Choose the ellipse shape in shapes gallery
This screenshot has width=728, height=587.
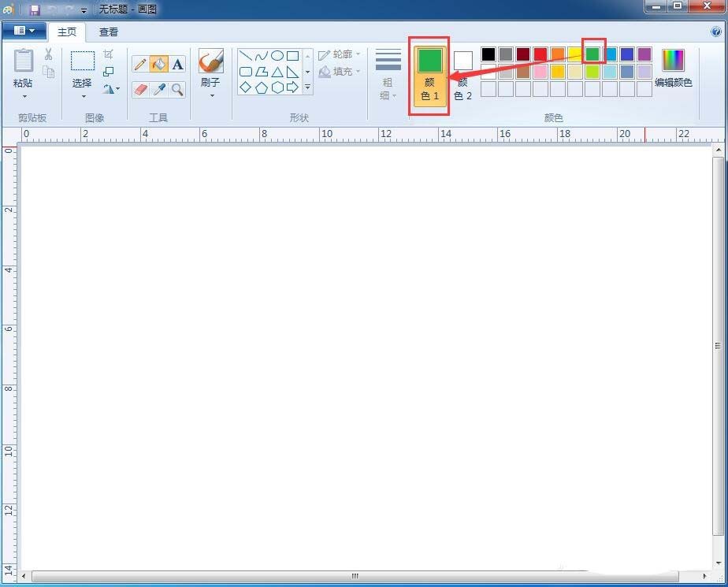pos(277,56)
